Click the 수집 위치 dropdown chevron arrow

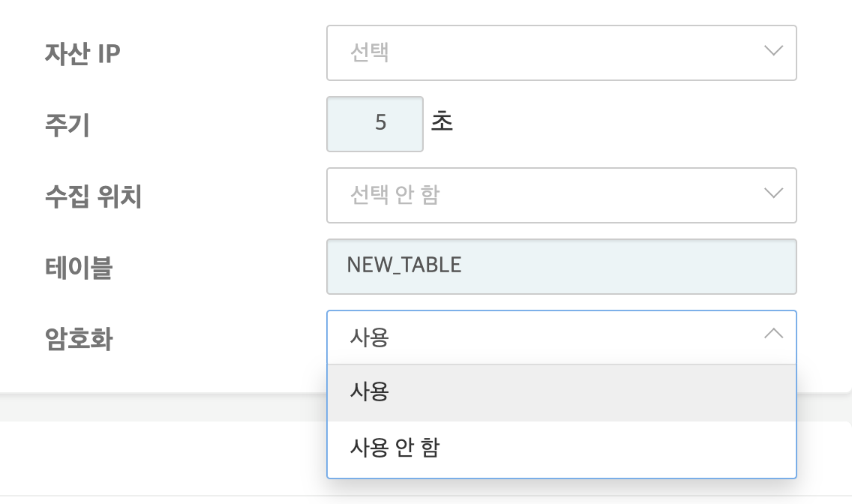point(773,193)
